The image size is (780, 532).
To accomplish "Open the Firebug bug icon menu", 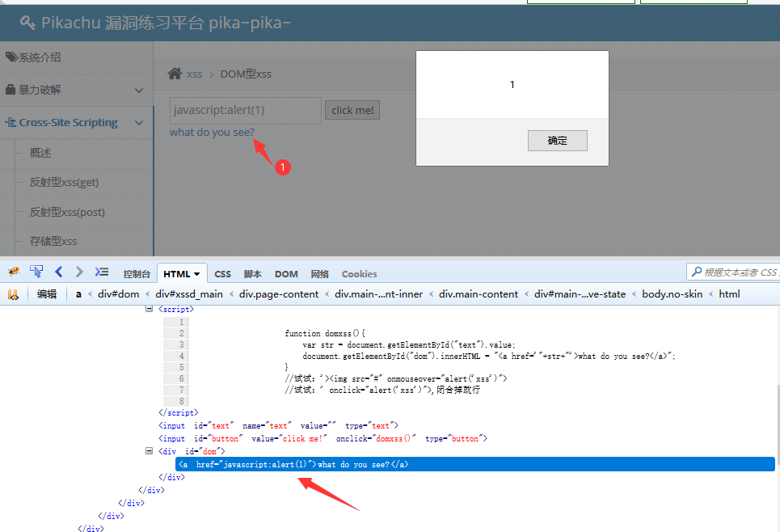I will (14, 272).
